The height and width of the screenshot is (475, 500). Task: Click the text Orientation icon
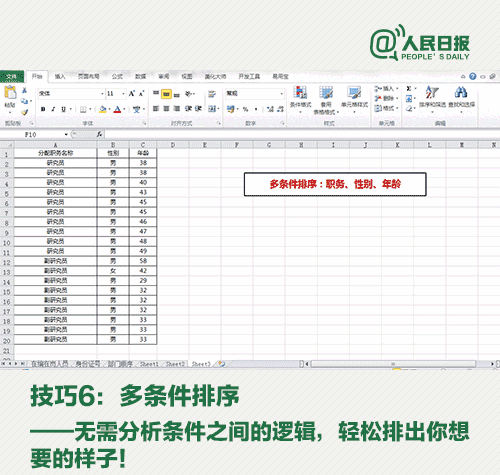(189, 94)
